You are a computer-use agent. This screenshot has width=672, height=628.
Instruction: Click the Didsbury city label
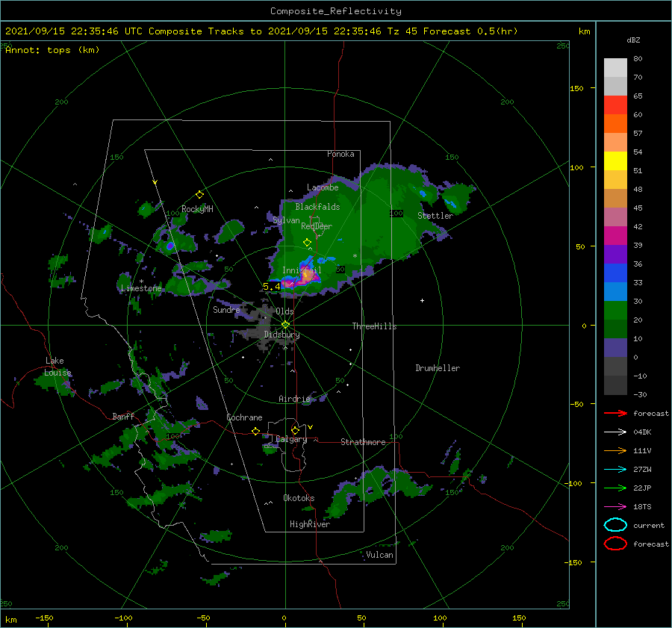pyautogui.click(x=281, y=335)
